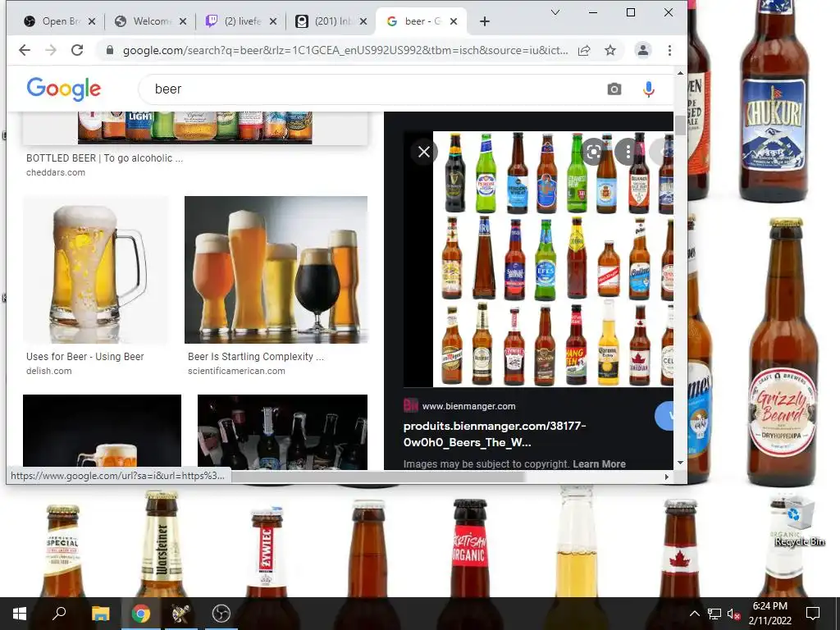840x630 pixels.
Task: Click the blue Visit button
Action: (x=664, y=416)
